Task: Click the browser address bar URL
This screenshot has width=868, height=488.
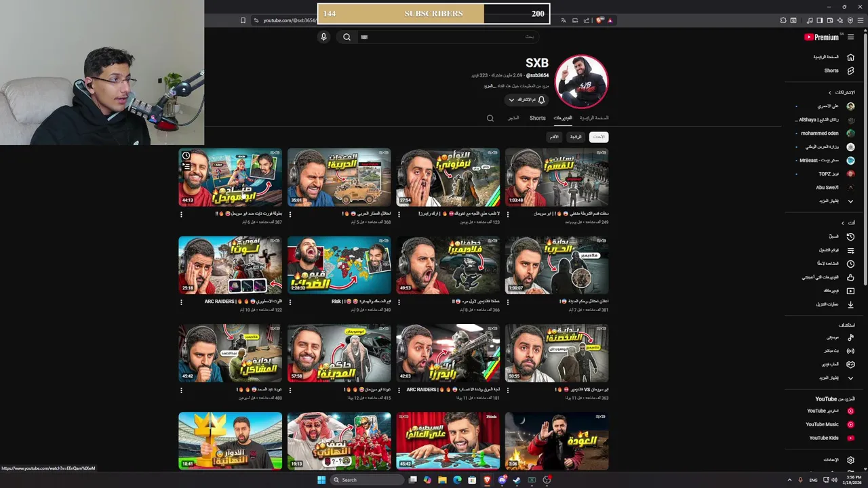Action: click(289, 20)
